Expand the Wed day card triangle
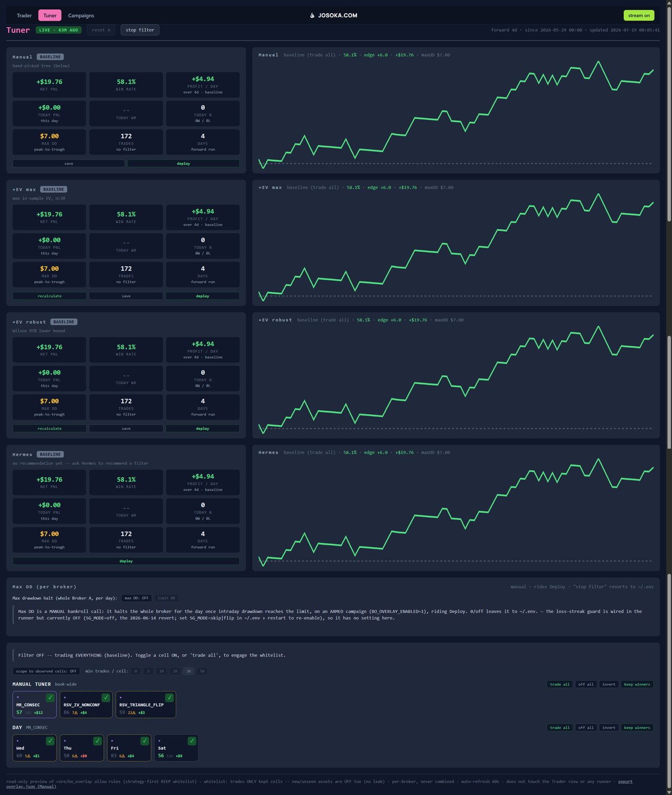Image resolution: width=672 pixels, height=795 pixels. coord(18,741)
